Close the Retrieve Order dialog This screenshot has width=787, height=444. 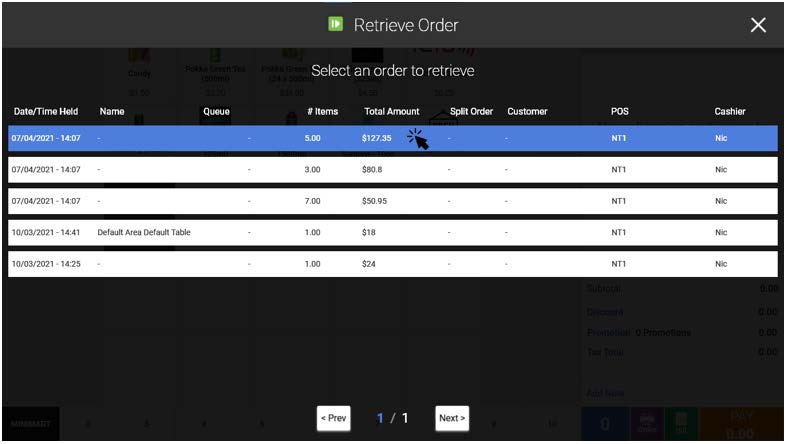tap(758, 25)
